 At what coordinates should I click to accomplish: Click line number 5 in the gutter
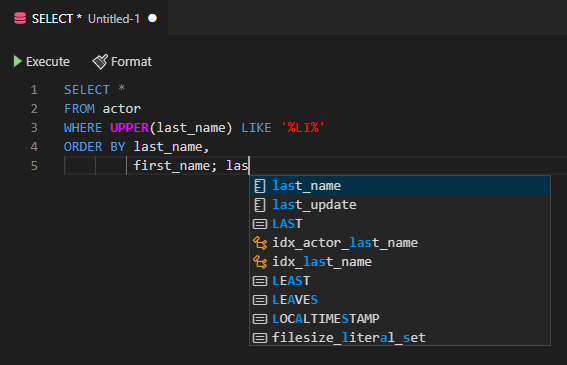(x=34, y=166)
